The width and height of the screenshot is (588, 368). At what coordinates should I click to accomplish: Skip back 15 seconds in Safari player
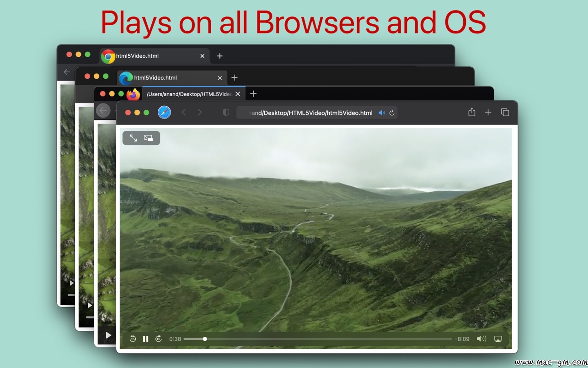(x=133, y=339)
